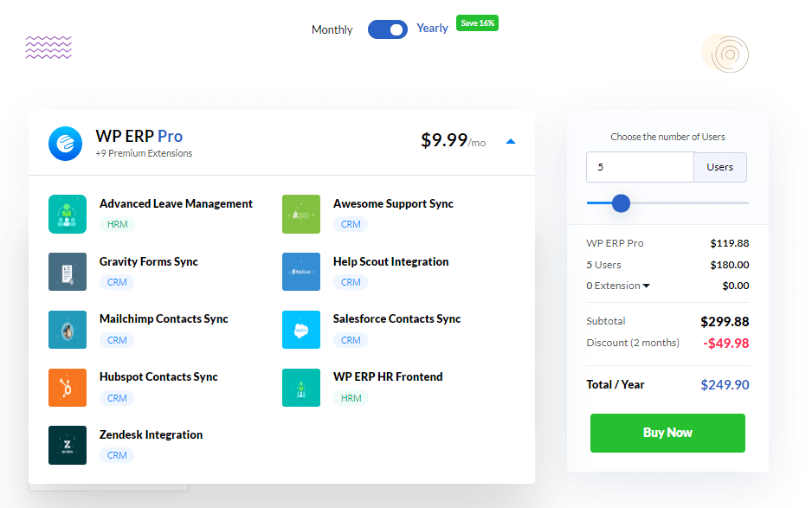Click the WP ERP Pro plan heading
This screenshot has width=812, height=508.
pos(139,136)
